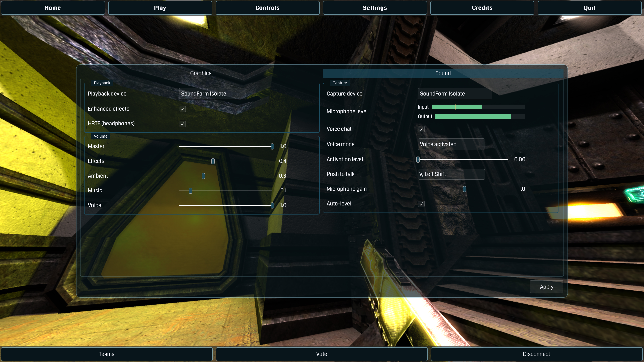Open the Playback device dropdown
Viewport: 644px width, 362px height.
pyautogui.click(x=212, y=94)
